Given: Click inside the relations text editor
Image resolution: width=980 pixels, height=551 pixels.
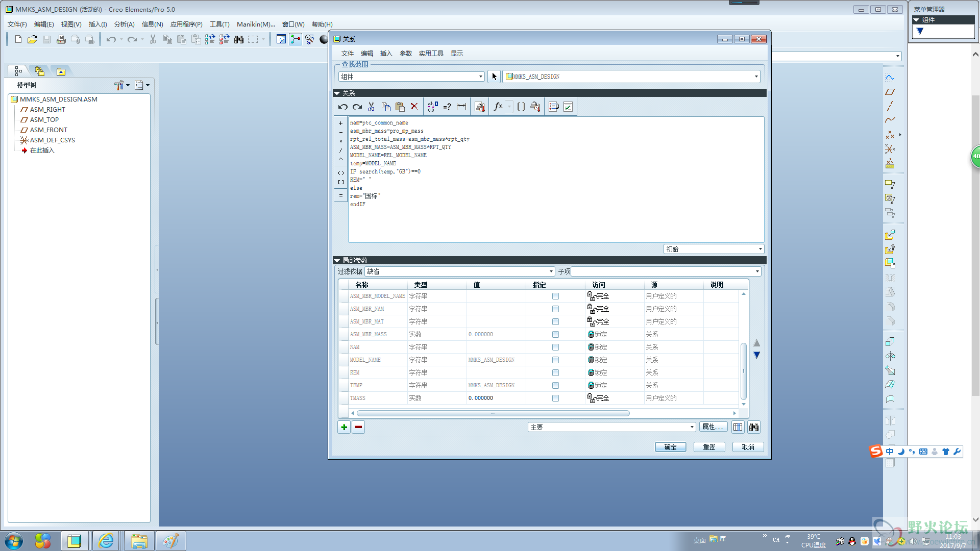Looking at the screenshot, I should point(556,180).
